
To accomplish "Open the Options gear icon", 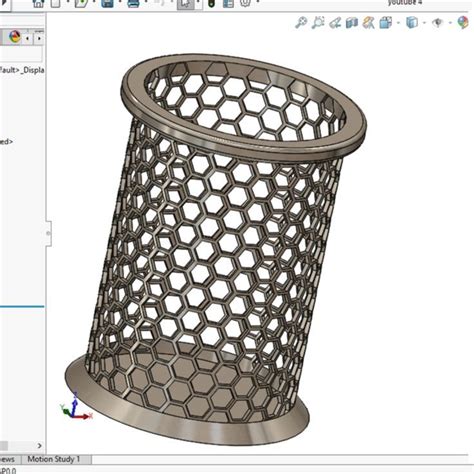I will [x=245, y=4].
